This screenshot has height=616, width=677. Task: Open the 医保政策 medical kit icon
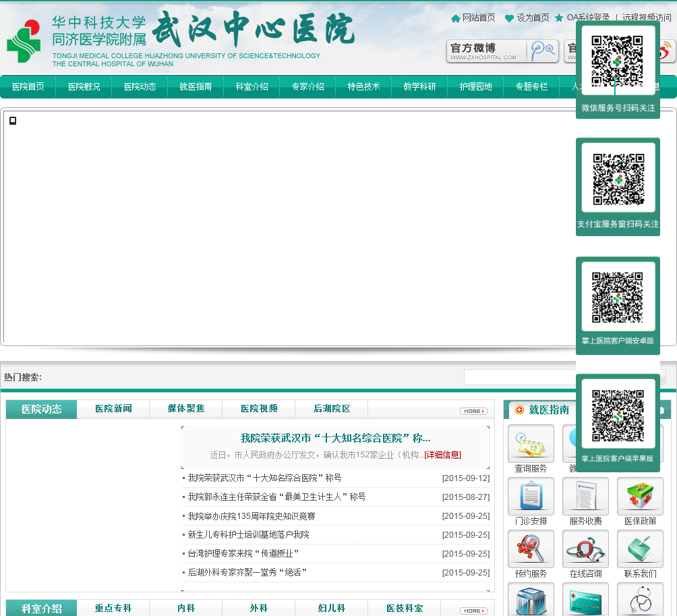641,496
